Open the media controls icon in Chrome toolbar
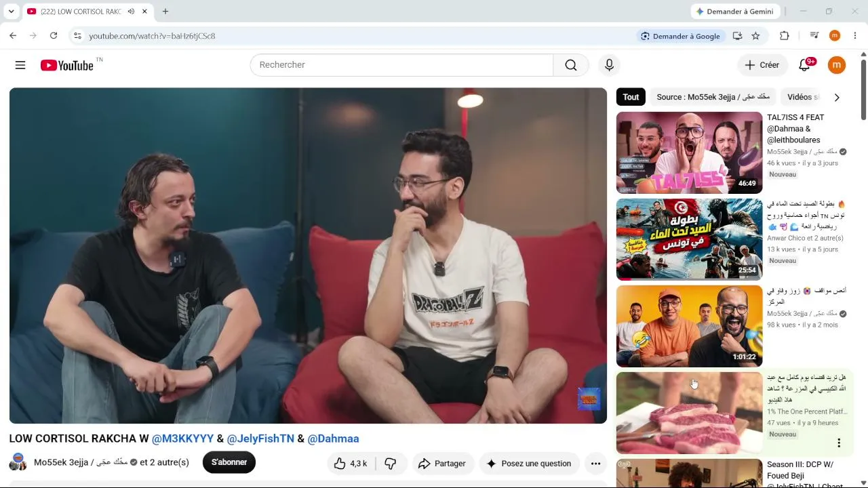 click(x=814, y=36)
